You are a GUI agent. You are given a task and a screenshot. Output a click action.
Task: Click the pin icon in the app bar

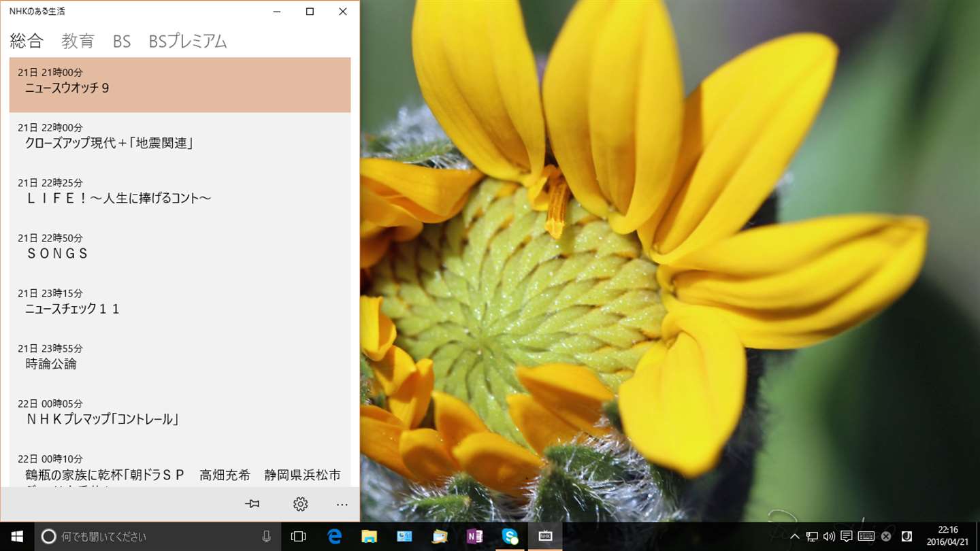click(x=252, y=504)
